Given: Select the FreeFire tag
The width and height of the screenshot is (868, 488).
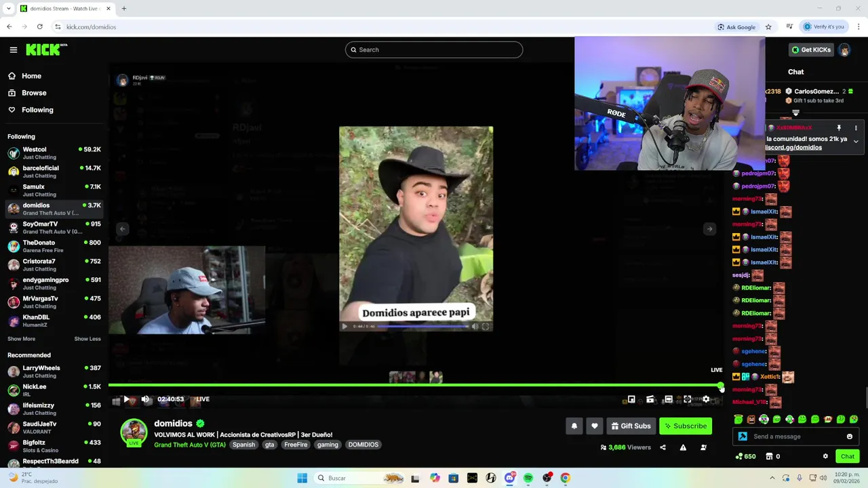Looking at the screenshot, I should [x=296, y=445].
